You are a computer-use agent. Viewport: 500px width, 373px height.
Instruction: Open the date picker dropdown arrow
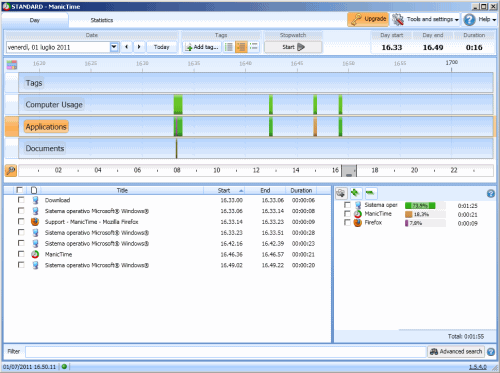tap(114, 47)
